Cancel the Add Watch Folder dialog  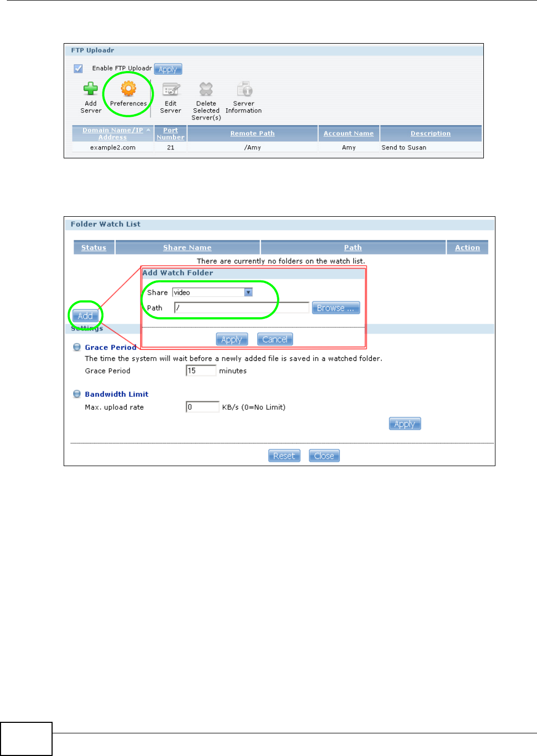click(x=275, y=339)
